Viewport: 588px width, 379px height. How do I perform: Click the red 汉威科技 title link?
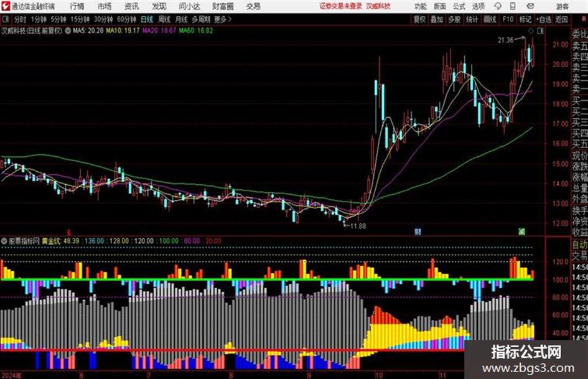click(x=378, y=6)
